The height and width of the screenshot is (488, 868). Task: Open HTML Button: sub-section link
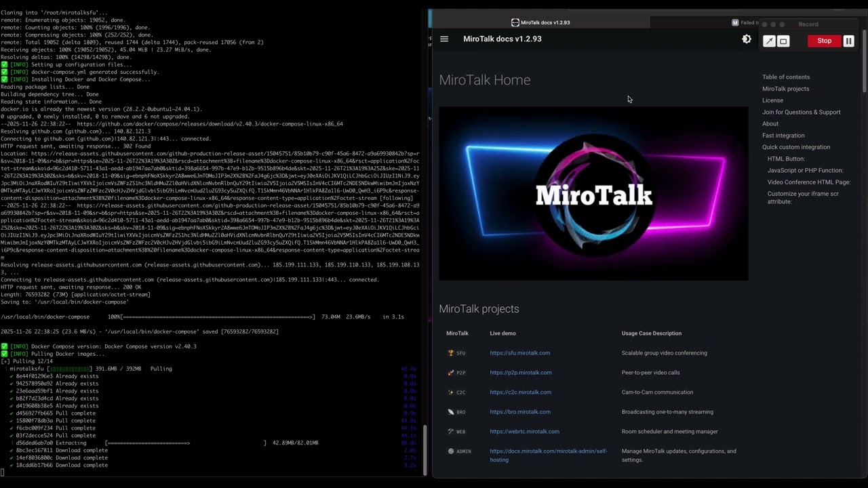point(786,159)
